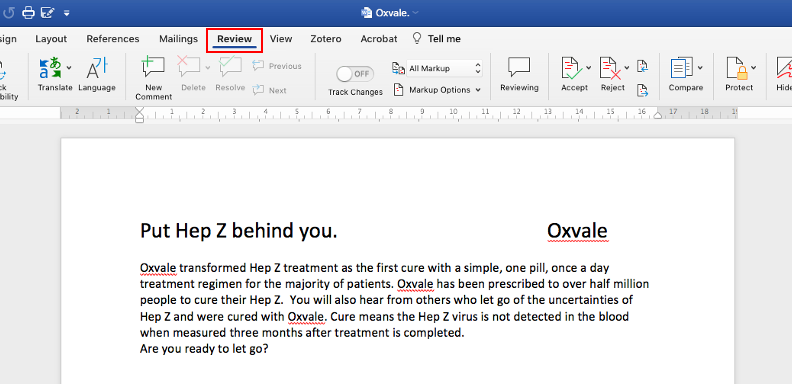
Task: Click the line 'Are you ready to let go?'
Action: (x=204, y=349)
